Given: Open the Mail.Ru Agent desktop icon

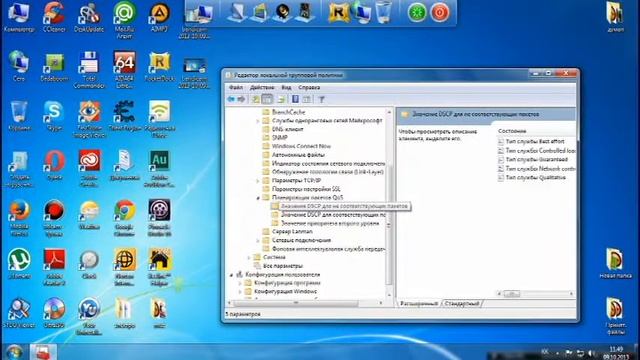Looking at the screenshot, I should pos(124,20).
